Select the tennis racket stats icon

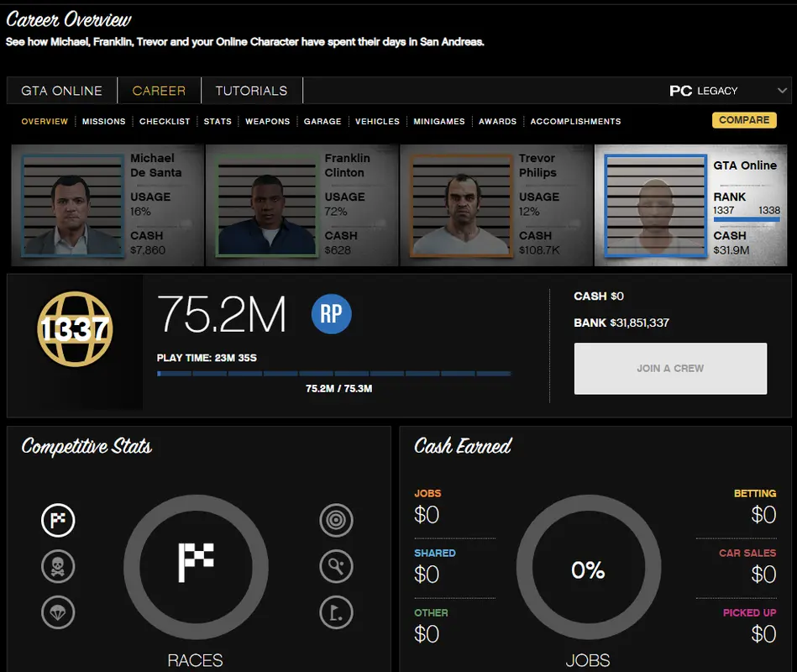point(336,567)
